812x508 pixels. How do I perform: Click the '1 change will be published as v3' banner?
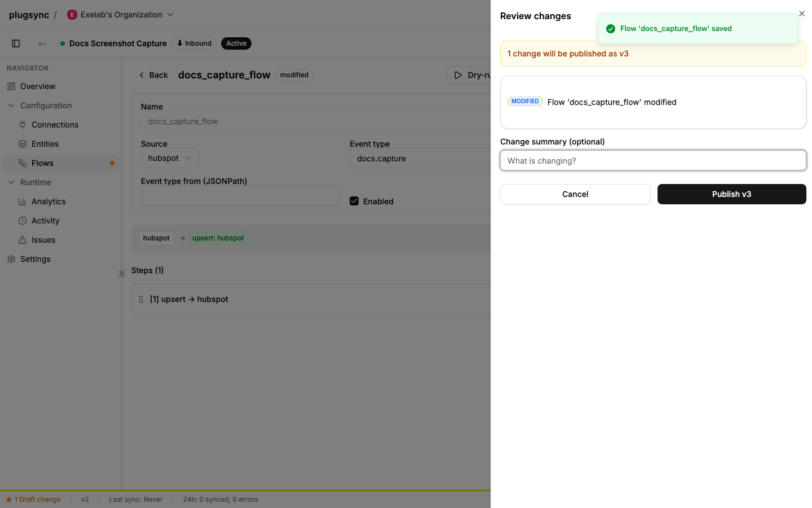[x=653, y=54]
